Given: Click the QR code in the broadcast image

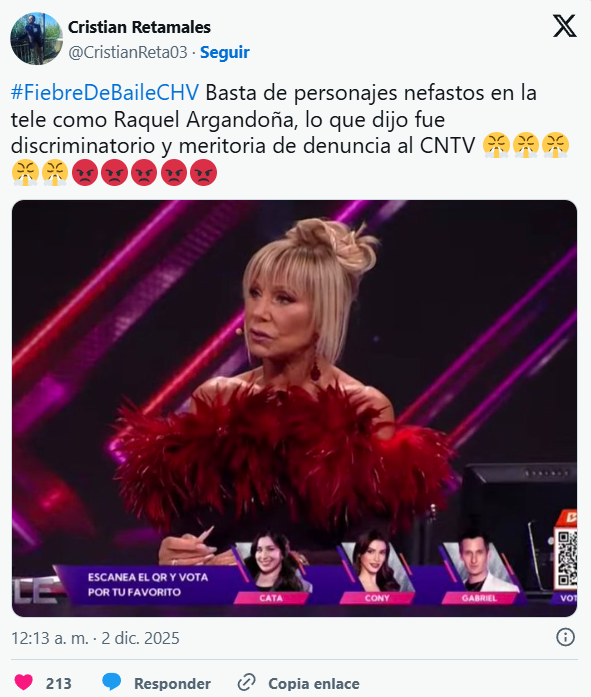Looking at the screenshot, I should click(567, 559).
